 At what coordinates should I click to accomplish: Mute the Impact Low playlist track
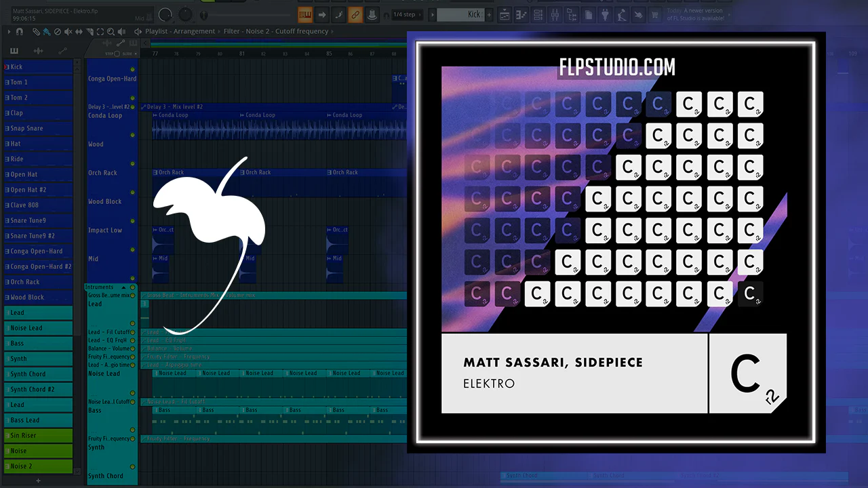pos(132,250)
